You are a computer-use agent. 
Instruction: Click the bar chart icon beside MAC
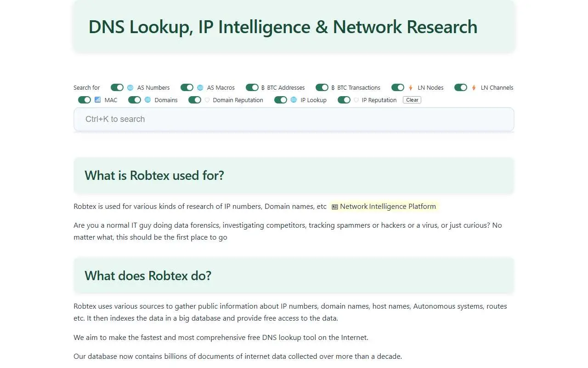(97, 100)
